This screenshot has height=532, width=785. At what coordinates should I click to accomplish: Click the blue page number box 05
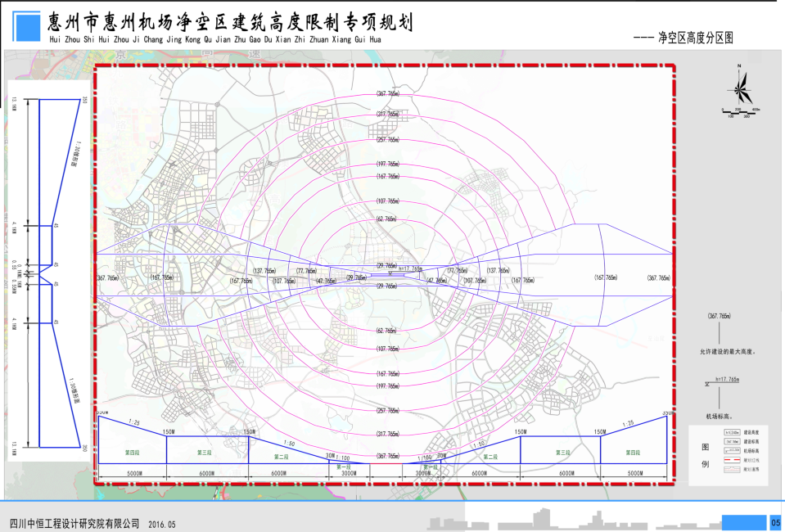(775, 522)
